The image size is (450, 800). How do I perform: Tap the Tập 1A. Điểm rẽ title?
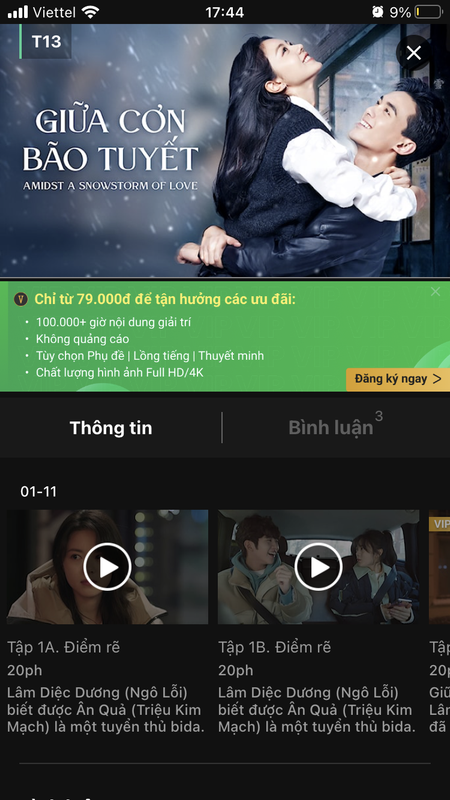click(x=64, y=647)
